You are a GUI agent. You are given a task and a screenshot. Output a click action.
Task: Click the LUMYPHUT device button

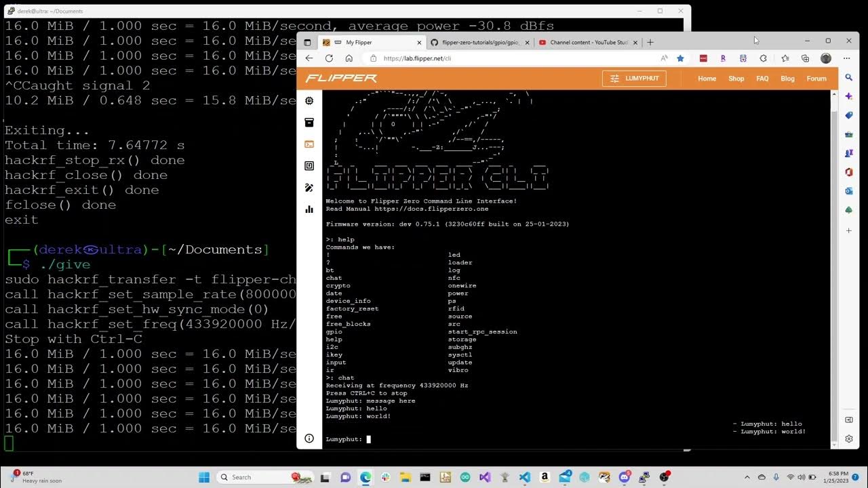634,79
